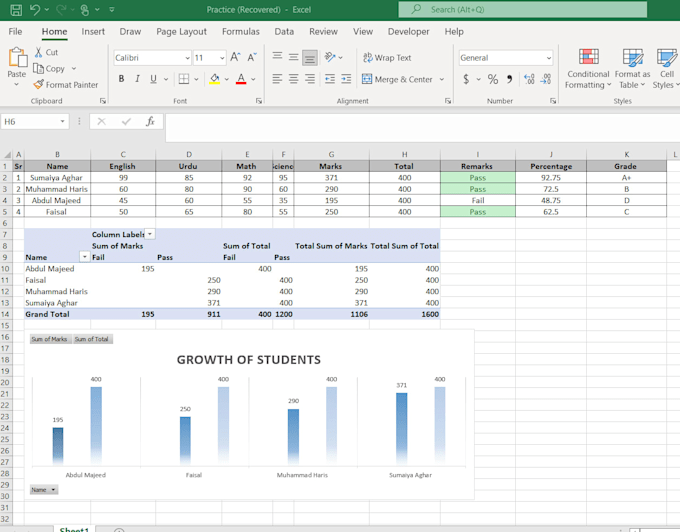Switch to the Formulas tab
Viewport: 680px width, 532px height.
pyautogui.click(x=240, y=32)
